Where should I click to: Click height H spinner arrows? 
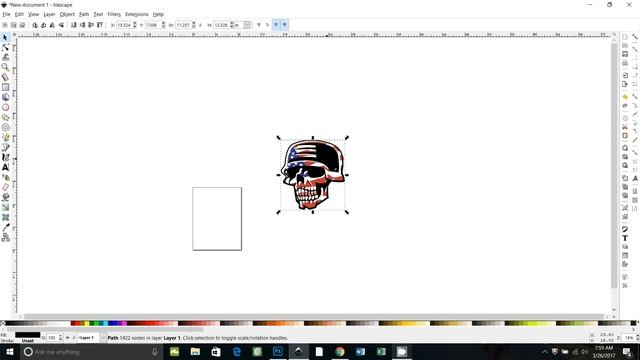231,25
